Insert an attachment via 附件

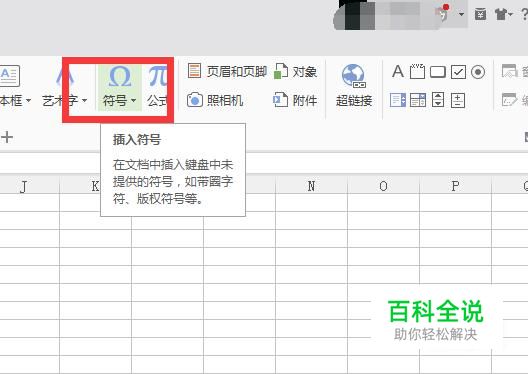[295, 100]
